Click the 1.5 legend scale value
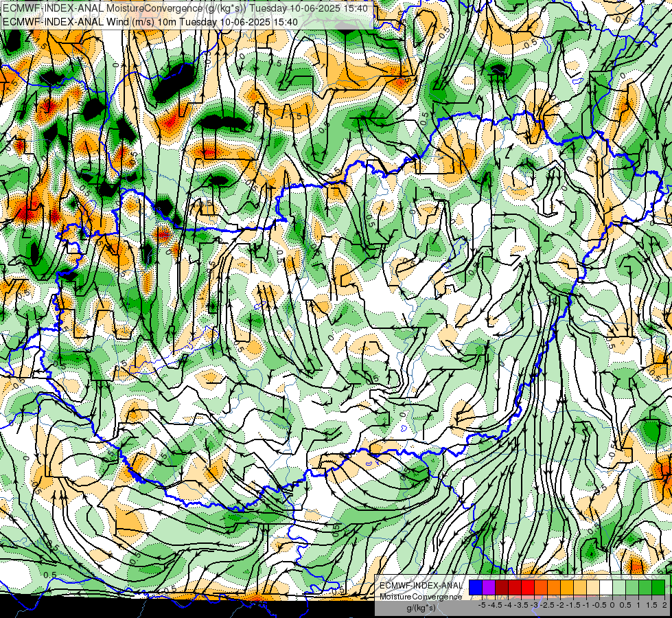Image resolution: width=672 pixels, height=618 pixels. (652, 605)
